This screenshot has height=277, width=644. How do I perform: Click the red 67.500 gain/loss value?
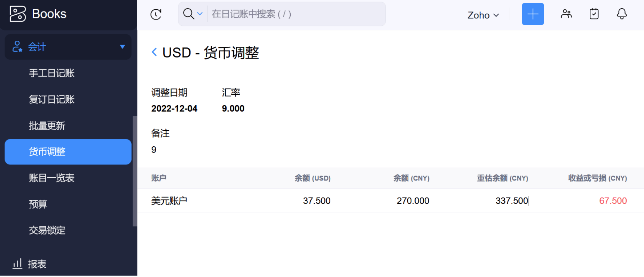pyautogui.click(x=613, y=201)
